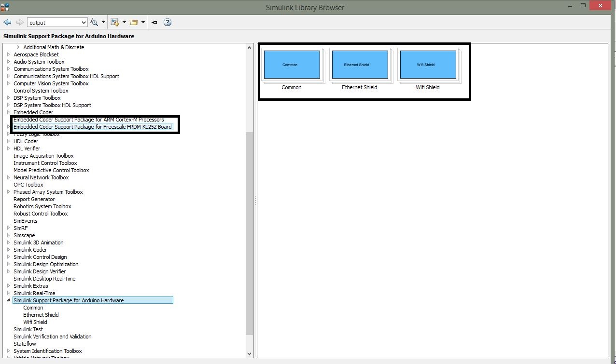This screenshot has width=616, height=364.
Task: Open the search options dropdown arrow
Action: pyautogui.click(x=103, y=22)
